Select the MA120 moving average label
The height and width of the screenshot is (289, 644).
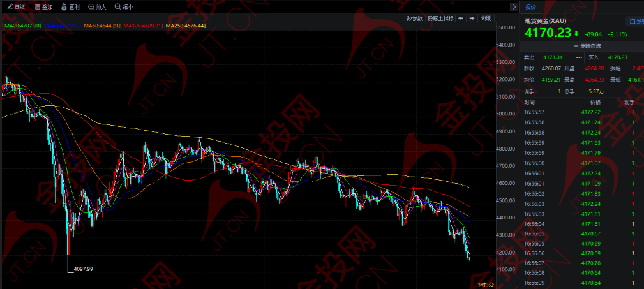tap(144, 26)
